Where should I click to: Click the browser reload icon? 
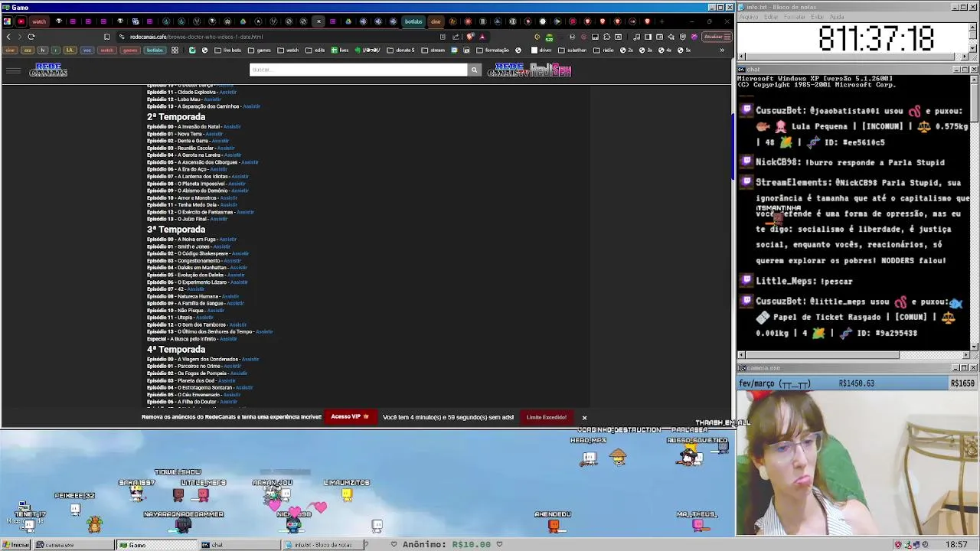[31, 37]
